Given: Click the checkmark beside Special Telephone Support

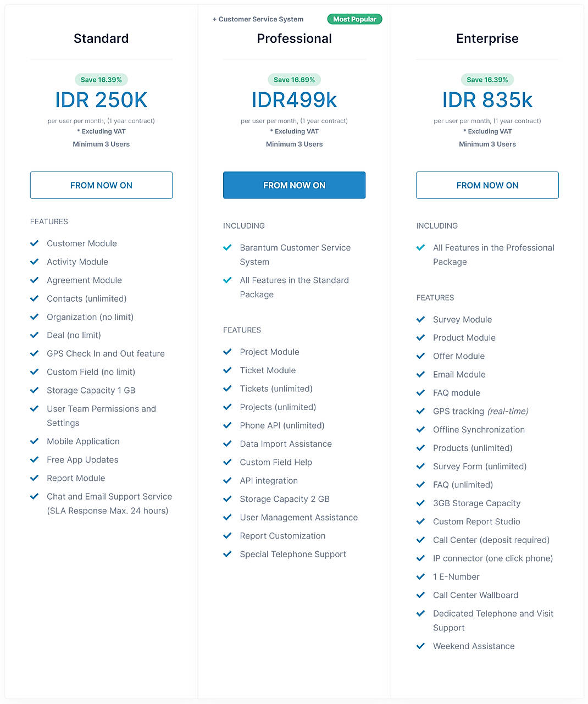Looking at the screenshot, I should [228, 554].
